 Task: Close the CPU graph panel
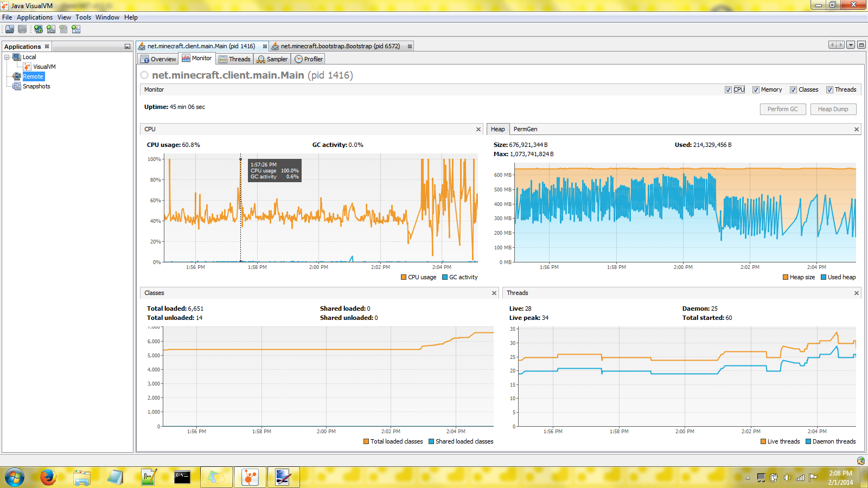pos(478,129)
